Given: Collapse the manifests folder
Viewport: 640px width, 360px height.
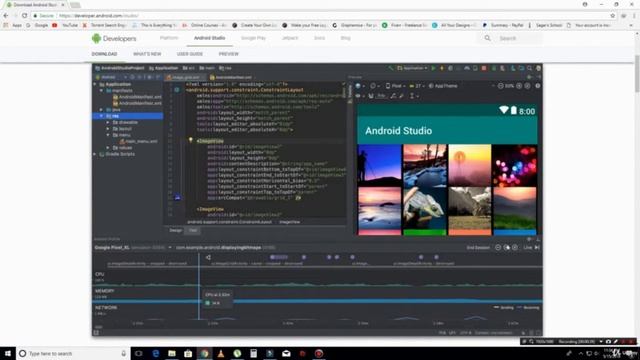Looking at the screenshot, I should [101, 91].
